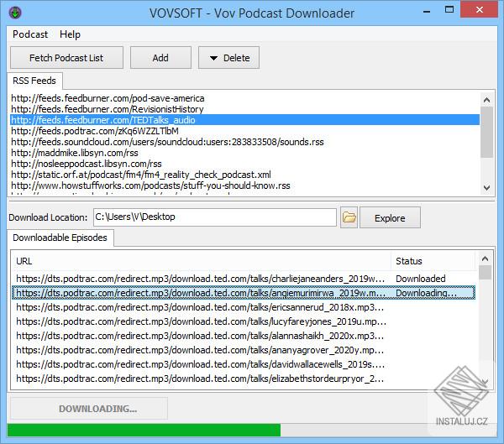Select the fm4_reality_check_podcast.xml feed
Image resolution: width=504 pixels, height=444 pixels.
coord(141,175)
